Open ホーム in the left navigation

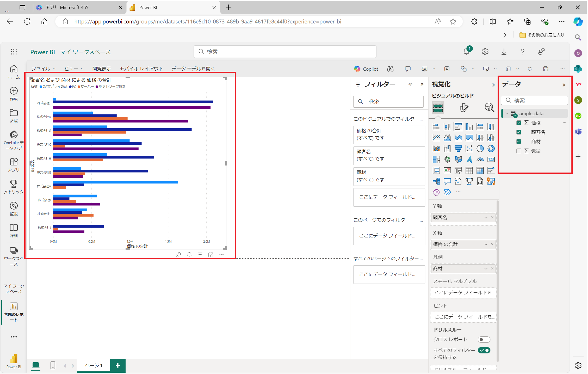click(14, 72)
